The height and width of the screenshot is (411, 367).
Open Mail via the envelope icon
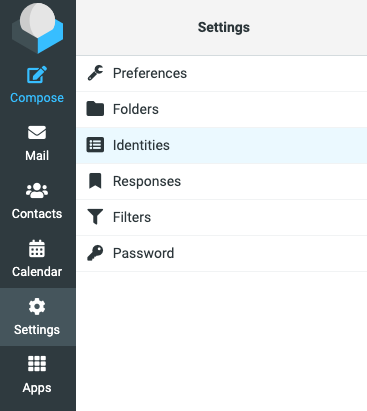[37, 133]
